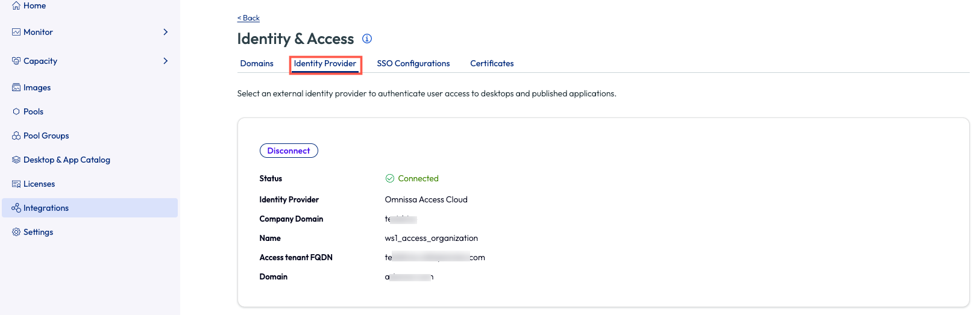Click the Licenses icon in sidebar
The image size is (980, 315).
click(16, 184)
